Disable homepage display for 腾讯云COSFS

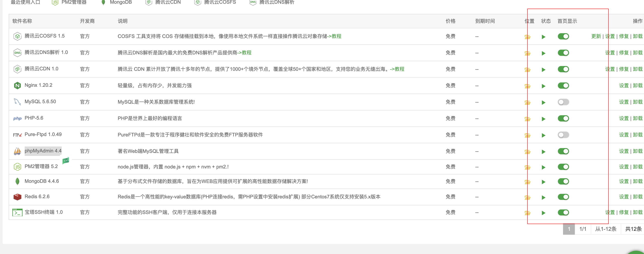[x=563, y=37]
